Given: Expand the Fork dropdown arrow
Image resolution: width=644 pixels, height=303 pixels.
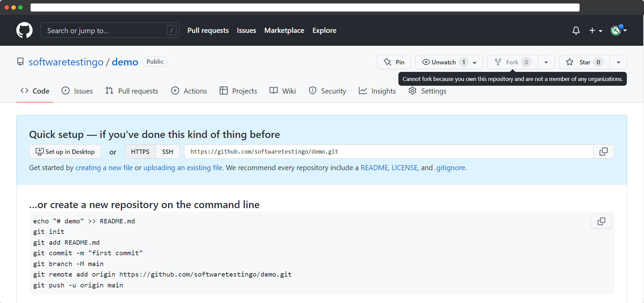Looking at the screenshot, I should tap(546, 62).
